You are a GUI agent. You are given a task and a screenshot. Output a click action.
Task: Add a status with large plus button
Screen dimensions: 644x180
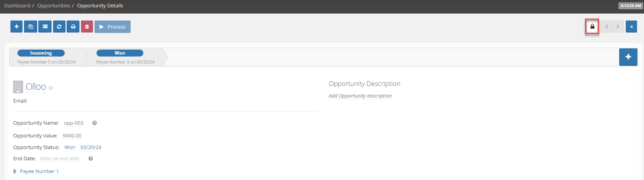click(x=628, y=57)
